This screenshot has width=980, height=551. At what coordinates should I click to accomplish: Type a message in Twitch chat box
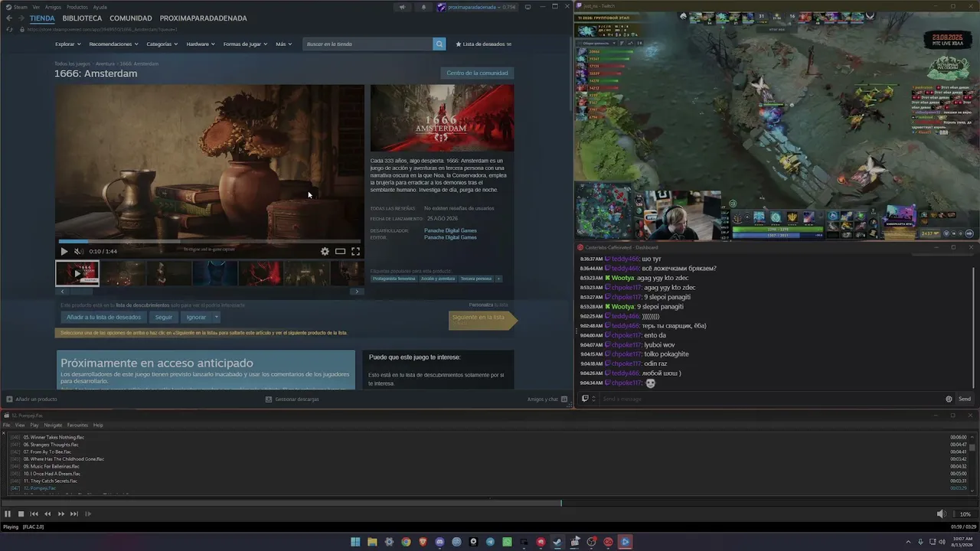point(770,399)
